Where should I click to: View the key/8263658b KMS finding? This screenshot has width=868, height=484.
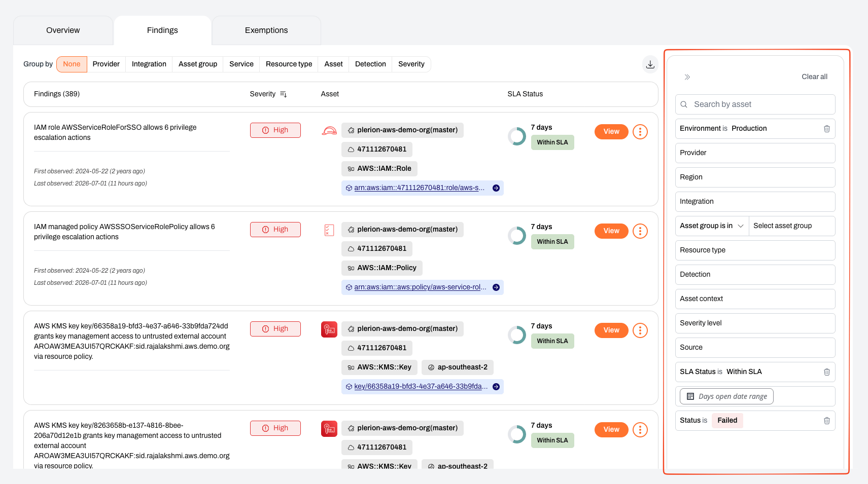(611, 430)
